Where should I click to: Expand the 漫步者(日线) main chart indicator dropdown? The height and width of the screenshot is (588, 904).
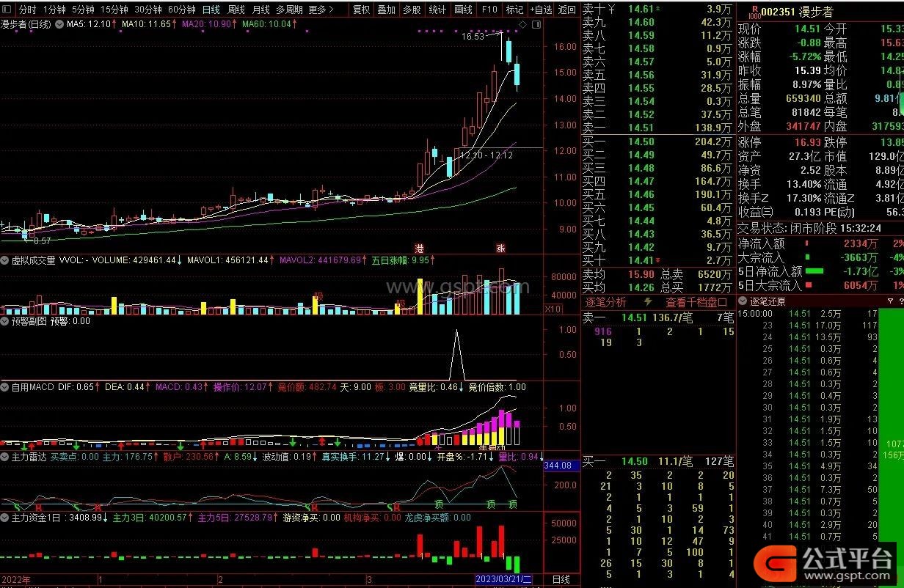pos(59,24)
